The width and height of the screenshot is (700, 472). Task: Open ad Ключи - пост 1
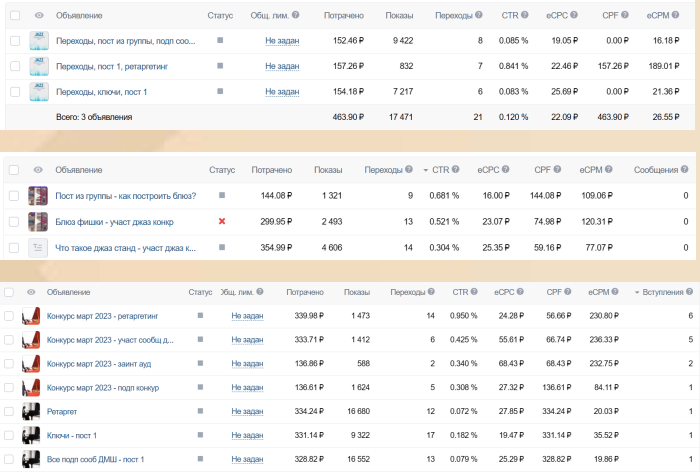point(71,435)
